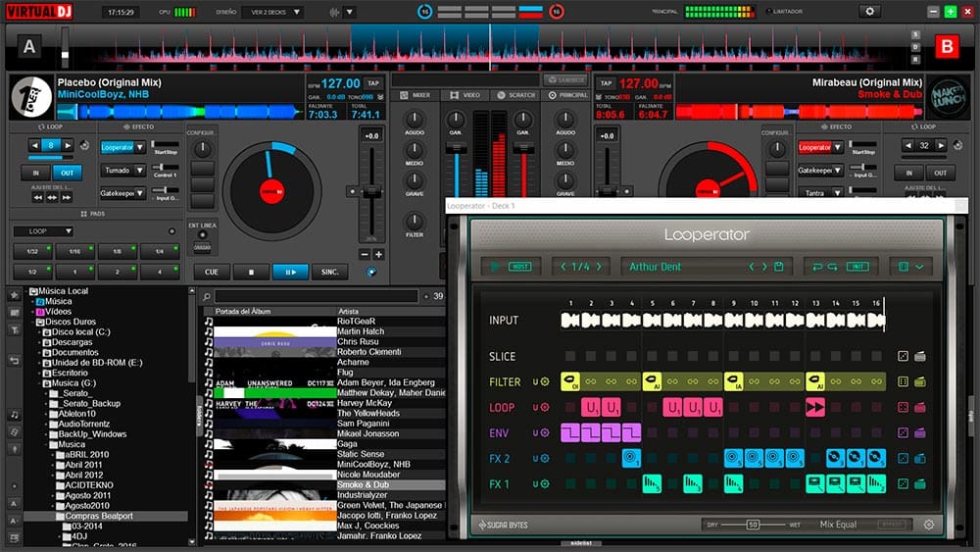Image resolution: width=980 pixels, height=552 pixels.
Task: Click deck A play/pause button
Action: click(291, 272)
